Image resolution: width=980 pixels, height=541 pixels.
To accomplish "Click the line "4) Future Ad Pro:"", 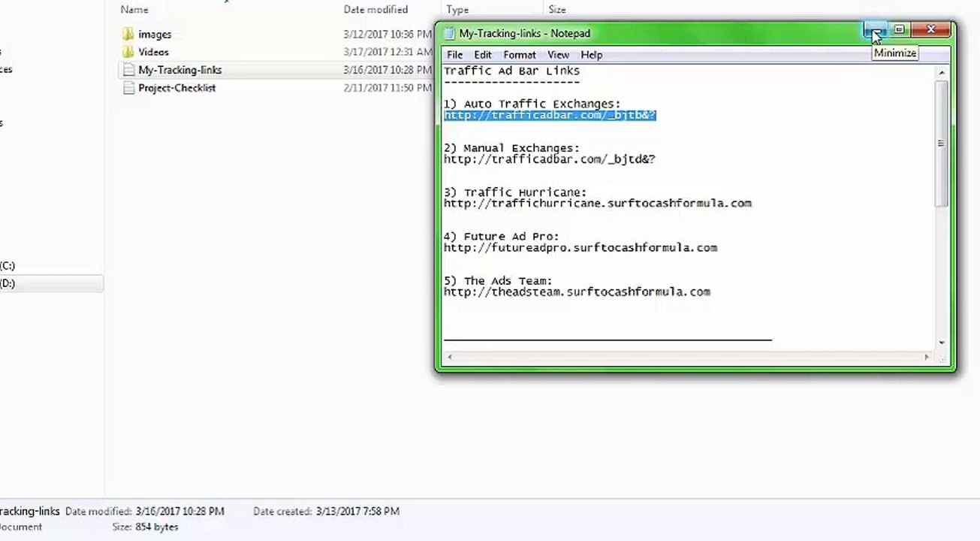I will [x=502, y=237].
